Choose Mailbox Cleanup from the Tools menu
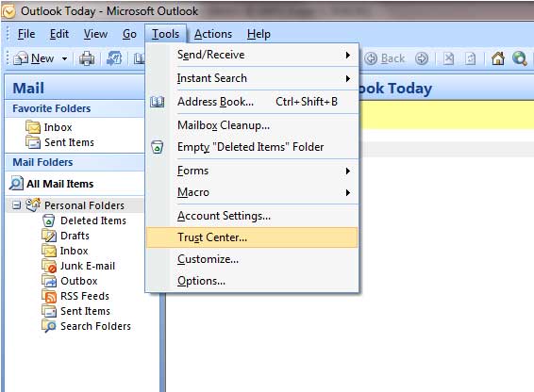The width and height of the screenshot is (534, 392). (x=252, y=125)
